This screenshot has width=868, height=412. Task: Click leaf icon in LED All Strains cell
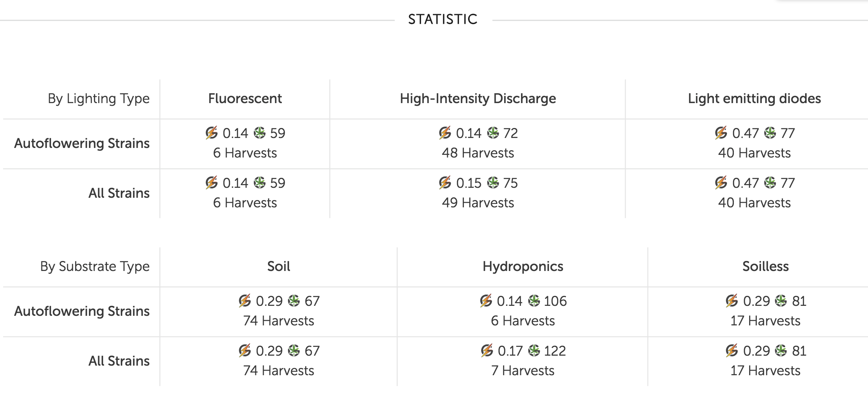(770, 183)
